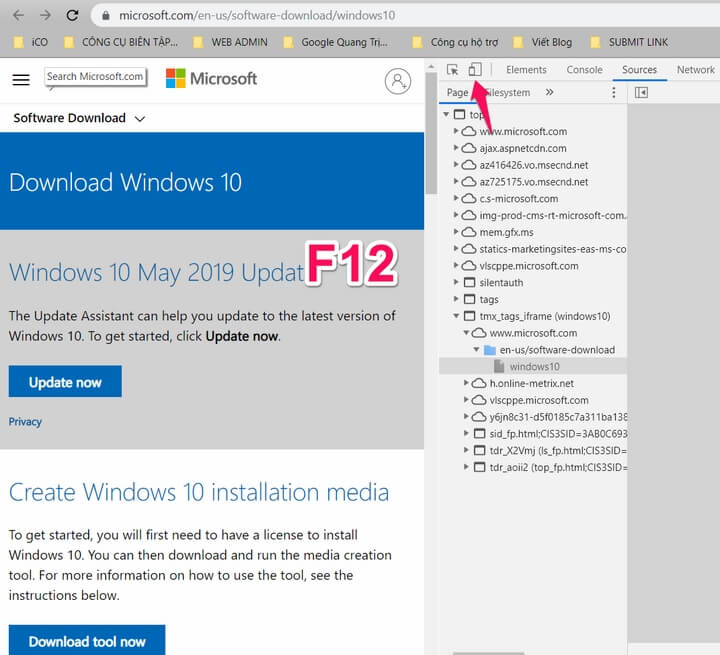This screenshot has height=655, width=720.
Task: Click the Privacy link
Action: [x=25, y=422]
